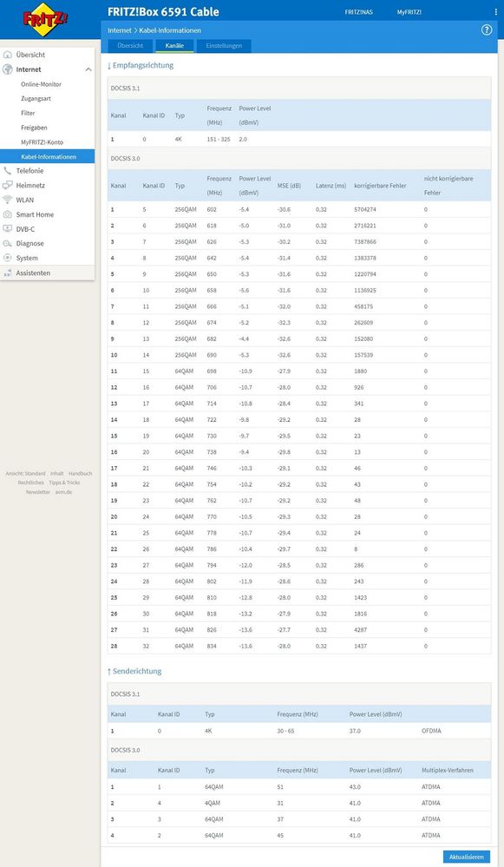Click Multiplex-Verfahren column header

(447, 771)
